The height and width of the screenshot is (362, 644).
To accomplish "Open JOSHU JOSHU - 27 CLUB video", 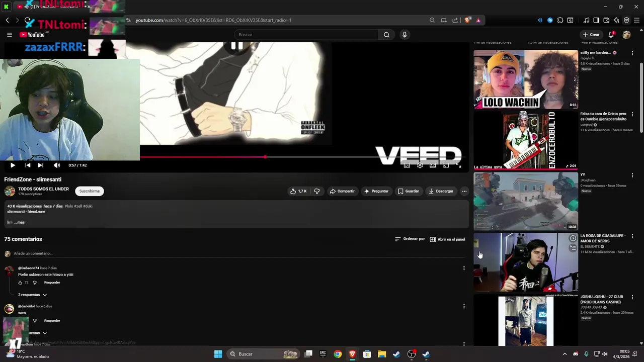I will [x=526, y=321].
